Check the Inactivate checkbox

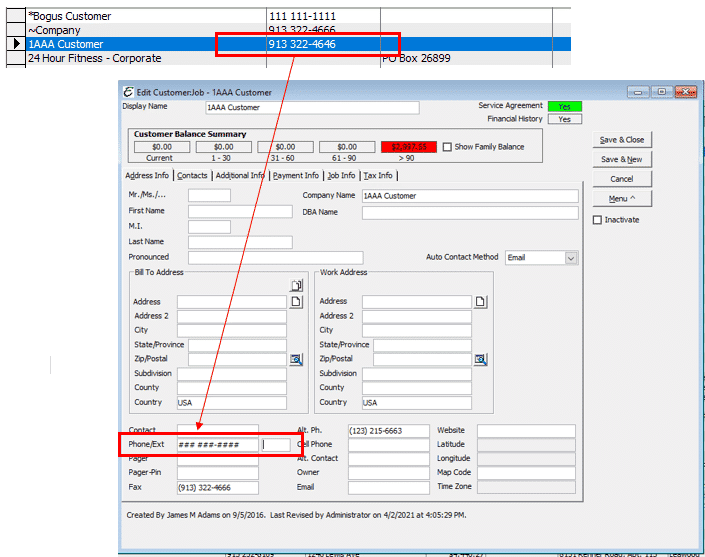point(597,220)
